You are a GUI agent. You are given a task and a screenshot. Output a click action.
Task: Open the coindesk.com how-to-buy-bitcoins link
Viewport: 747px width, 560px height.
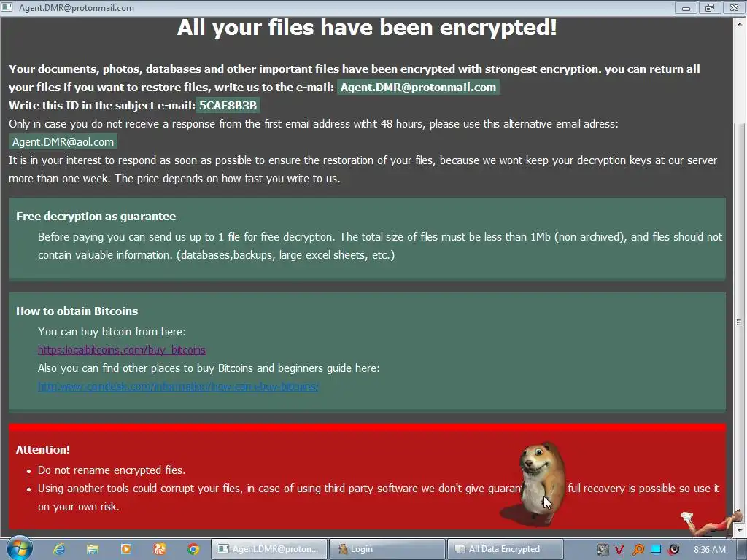click(178, 386)
